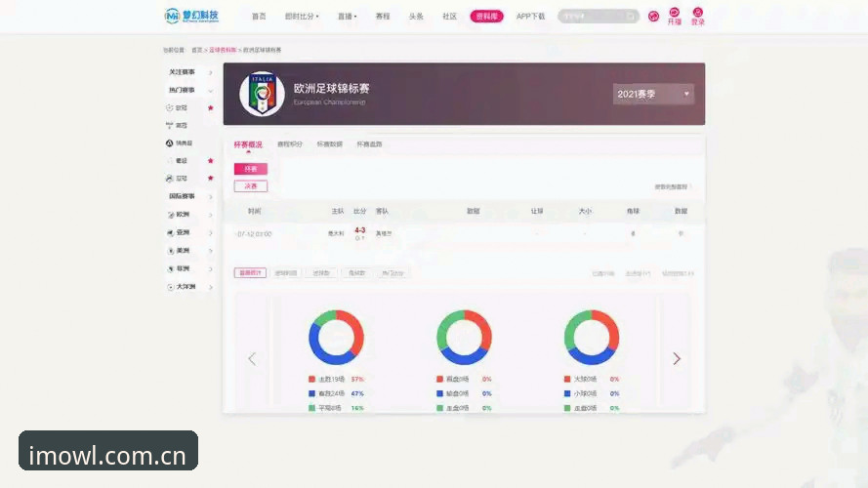Click the 梦幻科技 site logo
Image resolution: width=868 pixels, height=488 pixels.
click(191, 16)
